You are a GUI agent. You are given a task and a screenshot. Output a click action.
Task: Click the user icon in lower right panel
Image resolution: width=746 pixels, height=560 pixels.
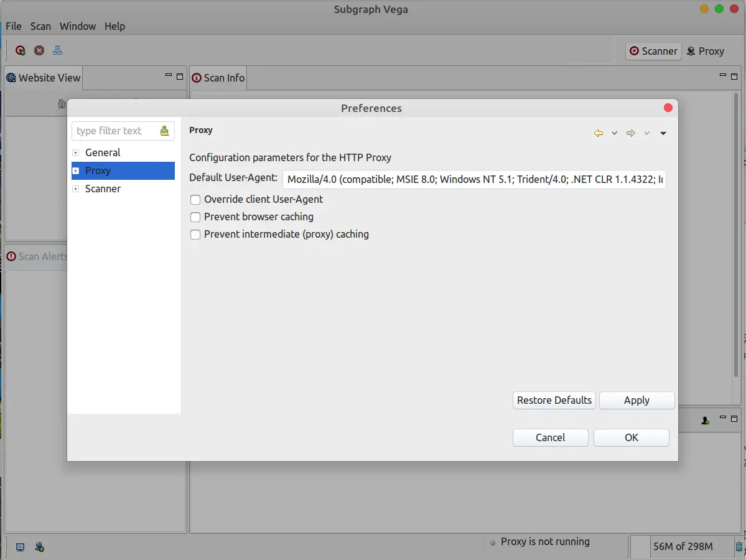[705, 421]
